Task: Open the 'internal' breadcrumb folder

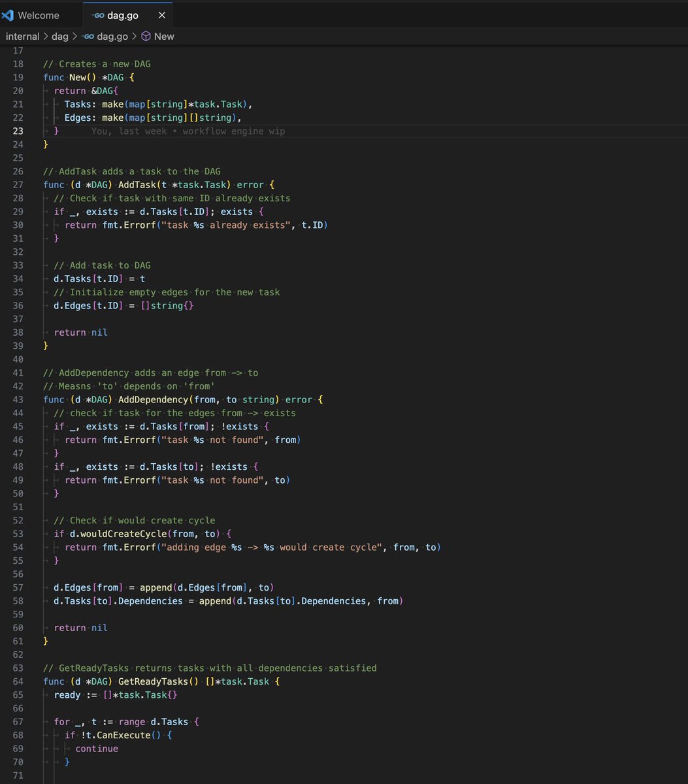Action: click(x=23, y=37)
